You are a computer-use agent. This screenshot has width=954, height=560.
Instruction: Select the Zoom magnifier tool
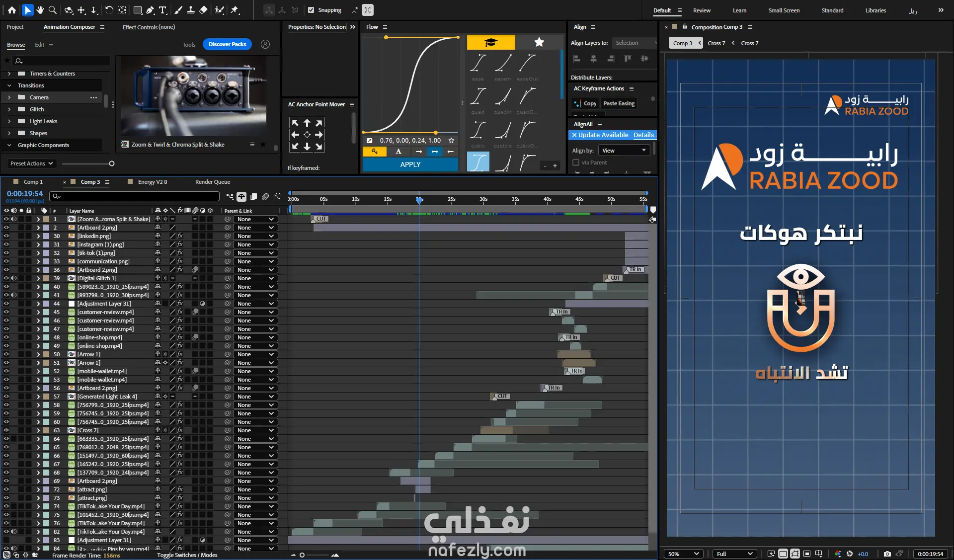click(x=52, y=10)
